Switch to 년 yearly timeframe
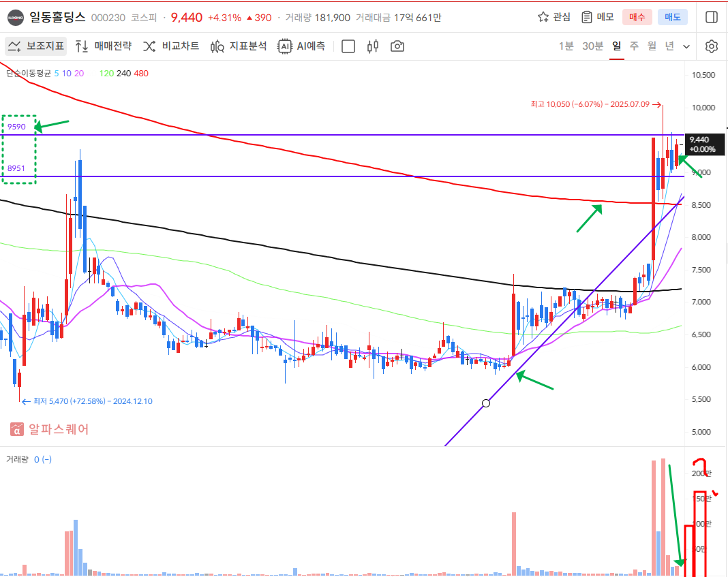This screenshot has height=577, width=728. click(x=669, y=46)
